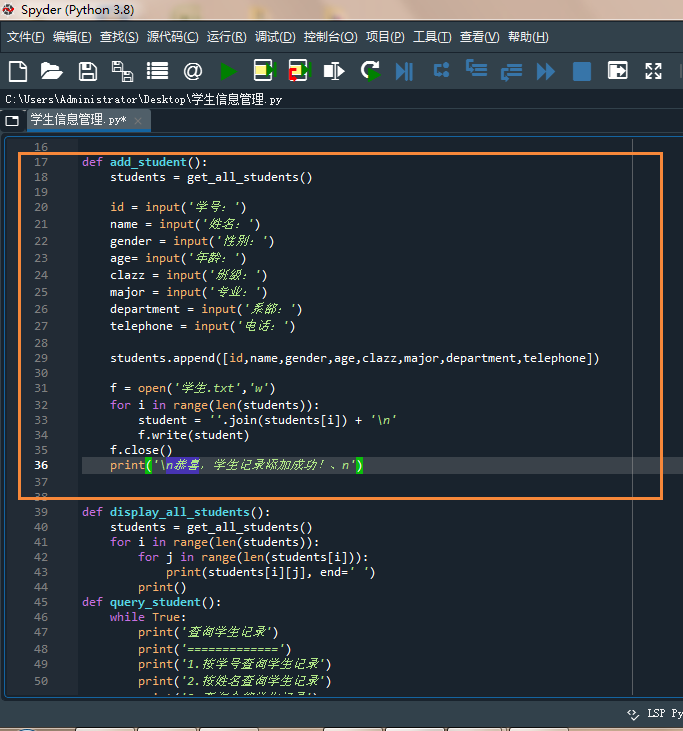Click the LSP status icon

click(x=633, y=714)
